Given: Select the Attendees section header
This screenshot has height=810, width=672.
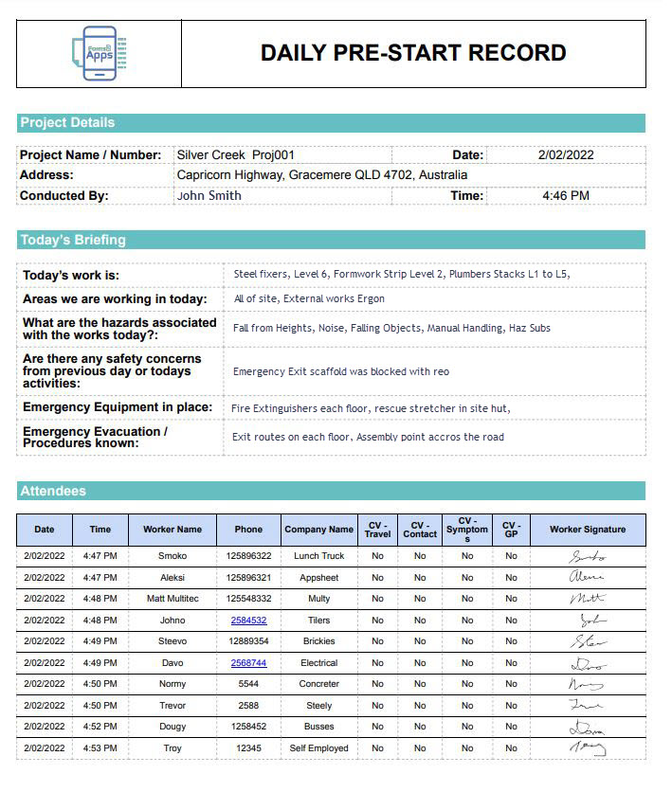Looking at the screenshot, I should 53,491.
